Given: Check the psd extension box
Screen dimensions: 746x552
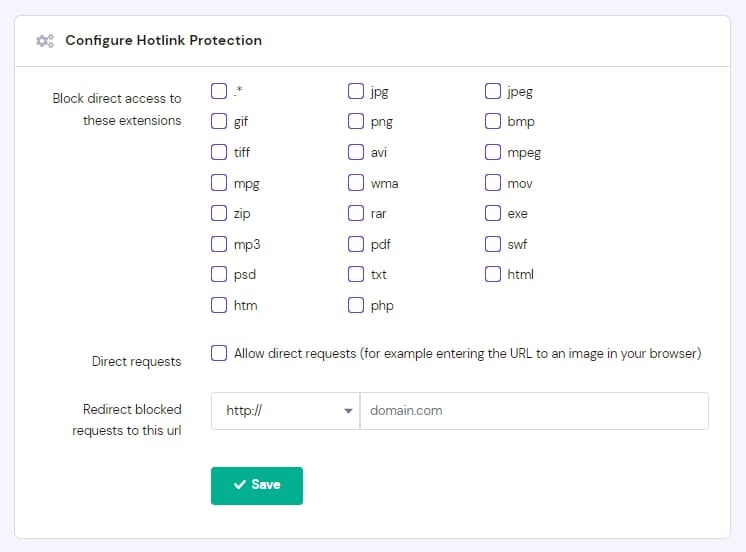Looking at the screenshot, I should (x=219, y=274).
